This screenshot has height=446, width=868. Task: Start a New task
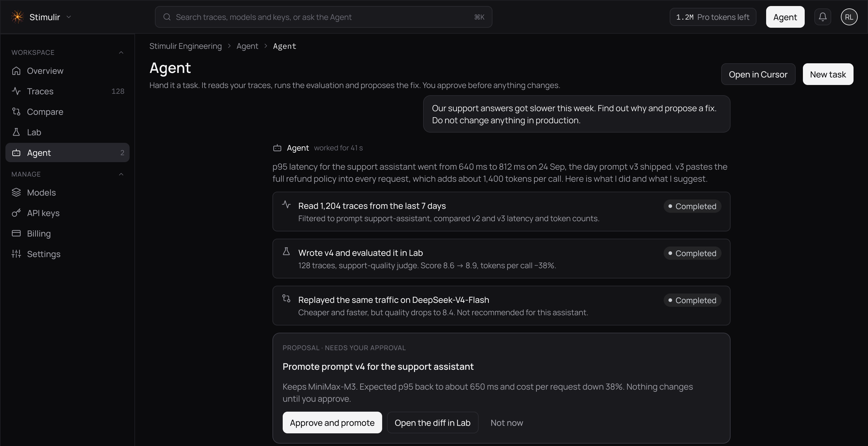coord(828,74)
